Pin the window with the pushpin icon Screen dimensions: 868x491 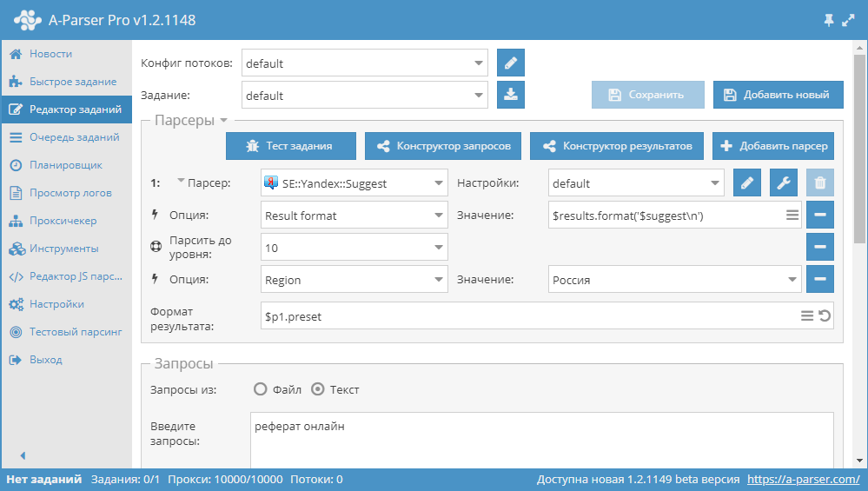point(829,21)
